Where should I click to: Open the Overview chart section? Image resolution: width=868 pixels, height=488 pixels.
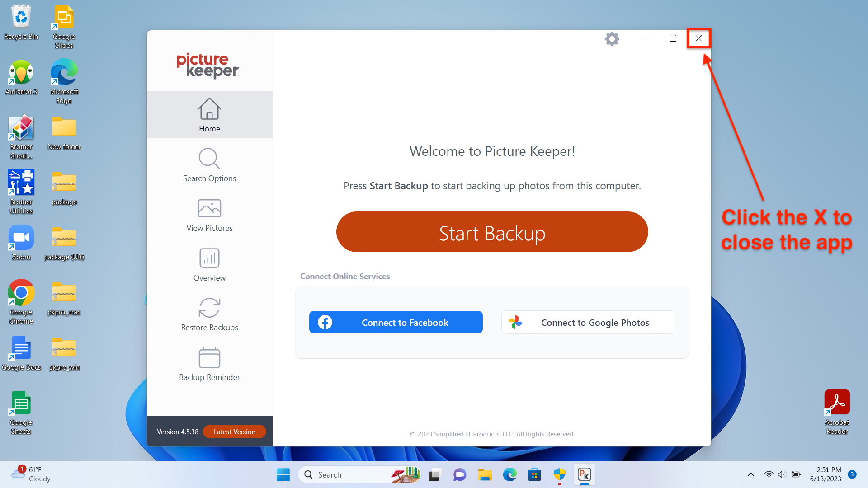tap(209, 264)
